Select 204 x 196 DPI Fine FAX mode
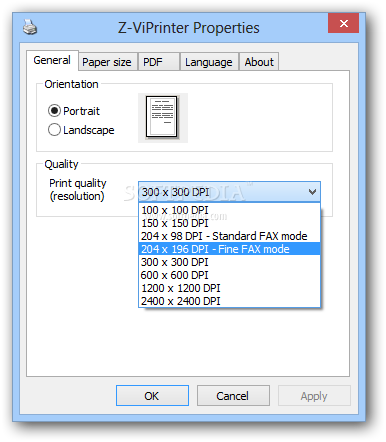This screenshot has height=442, width=386. pyautogui.click(x=229, y=249)
